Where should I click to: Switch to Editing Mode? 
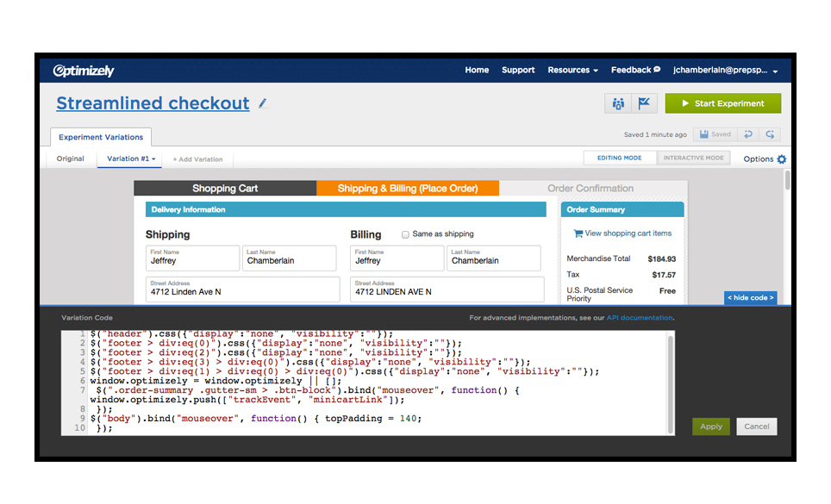click(619, 159)
